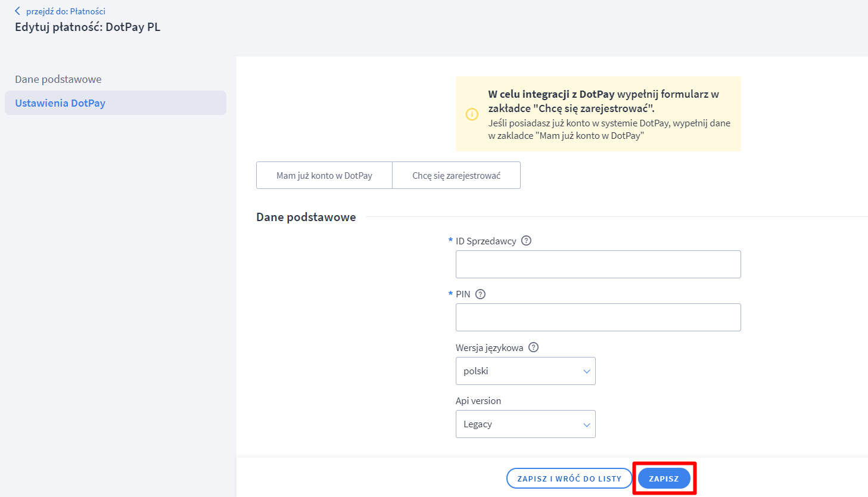Open the Wersja językowa dropdown showing polski

(525, 371)
